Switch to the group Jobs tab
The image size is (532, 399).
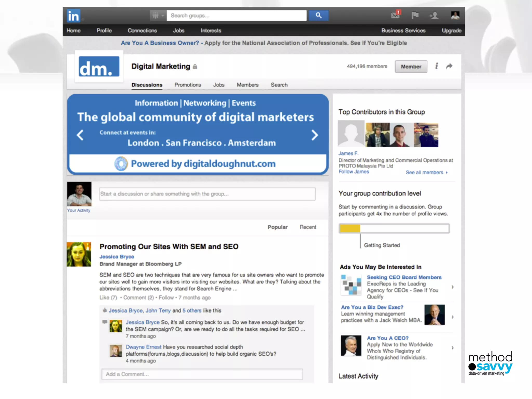[x=219, y=85]
